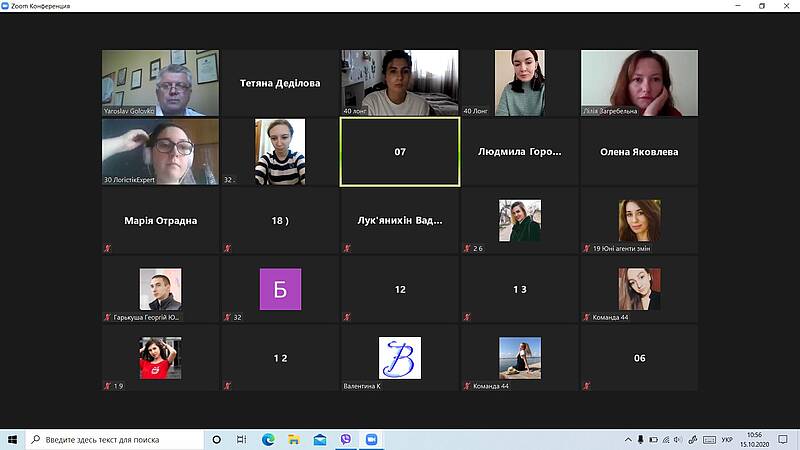
Task: Open the notification center in system tray
Action: pyautogui.click(x=785, y=439)
